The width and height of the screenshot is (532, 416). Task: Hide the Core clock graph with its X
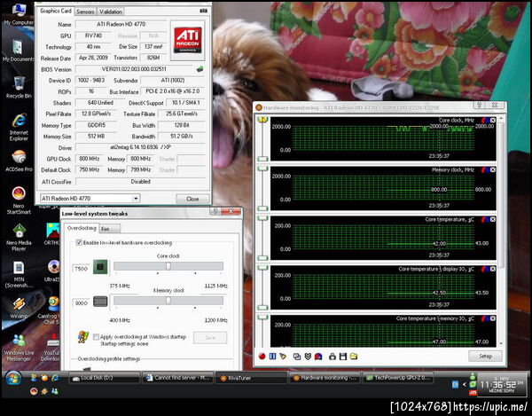point(493,120)
